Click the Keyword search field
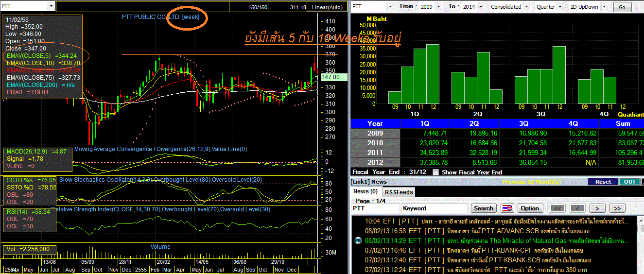The height and width of the screenshot is (274, 644). (x=435, y=208)
